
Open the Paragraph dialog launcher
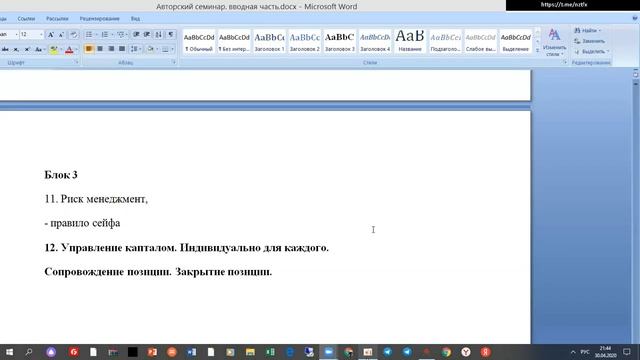(x=174, y=62)
